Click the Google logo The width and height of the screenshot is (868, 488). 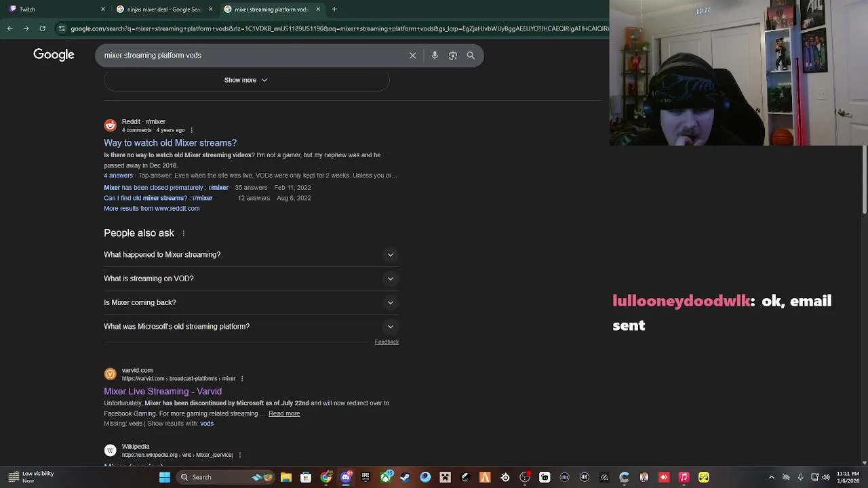(x=54, y=55)
